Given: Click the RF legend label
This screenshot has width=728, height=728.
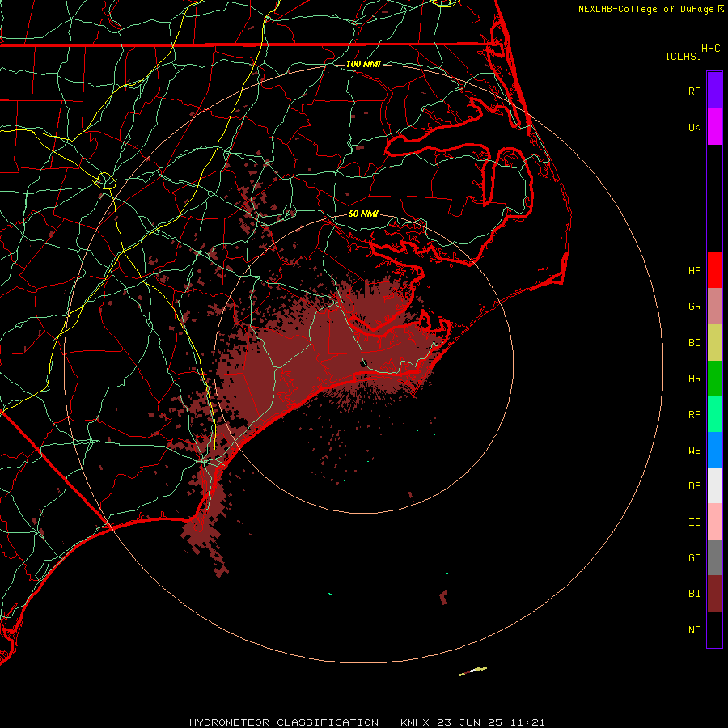Looking at the screenshot, I should [x=694, y=91].
